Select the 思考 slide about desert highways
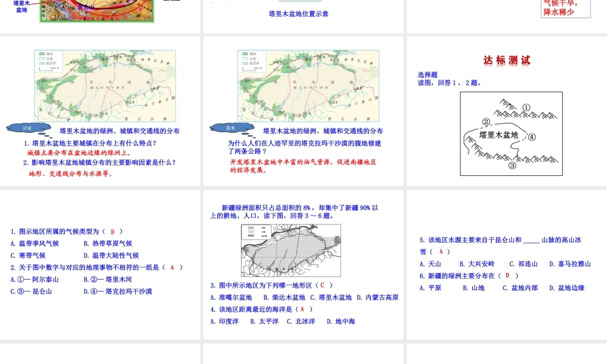607x364 pixels. point(303,111)
